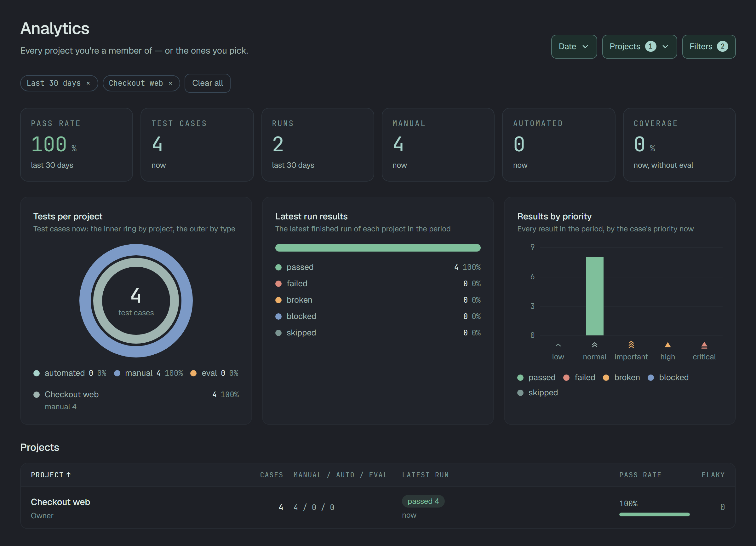
Task: Click the automated legend dot under donut
Action: (x=37, y=373)
